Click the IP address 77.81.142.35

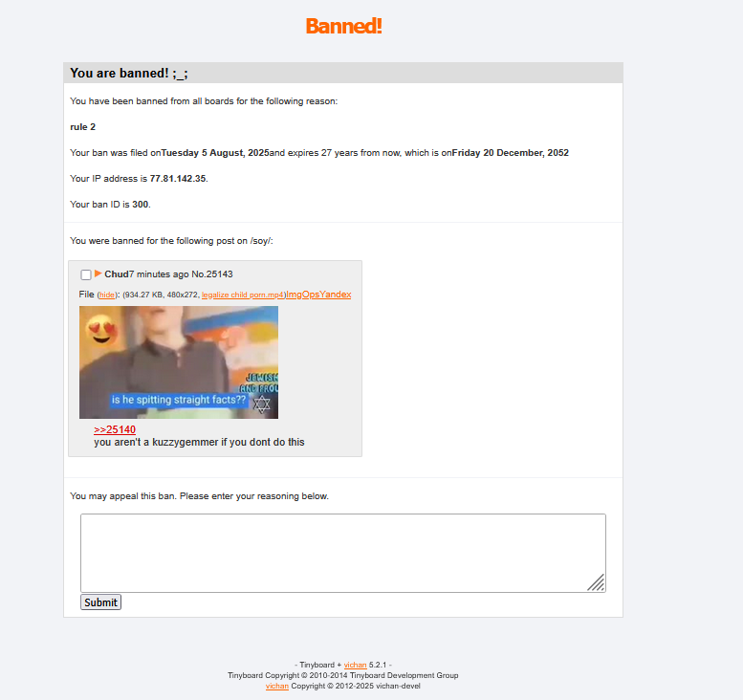tap(178, 179)
